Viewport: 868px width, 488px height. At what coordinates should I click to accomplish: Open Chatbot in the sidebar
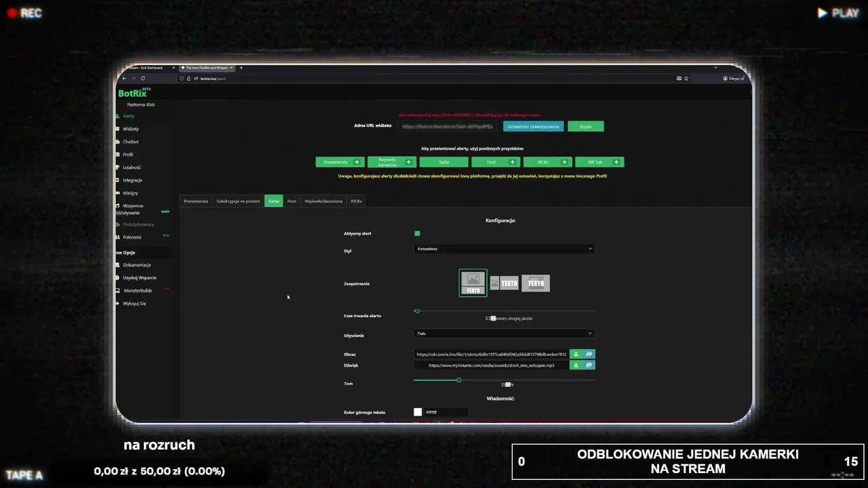(130, 142)
